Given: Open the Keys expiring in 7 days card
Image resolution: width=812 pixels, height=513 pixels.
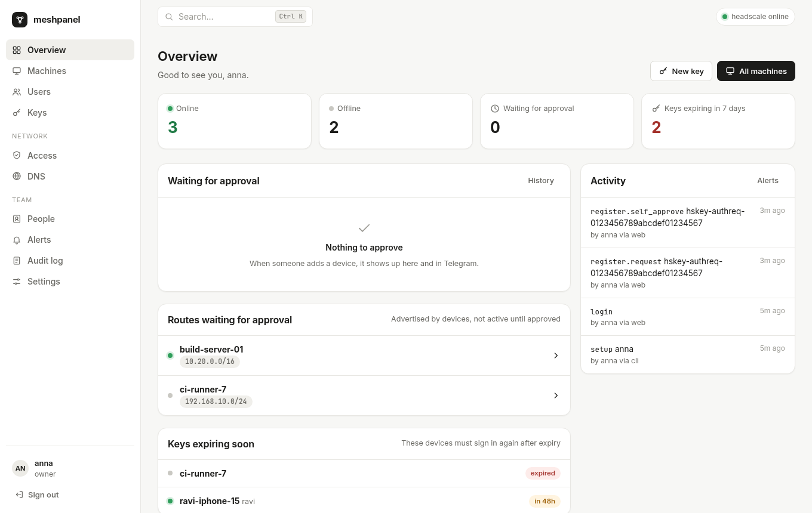Looking at the screenshot, I should [x=718, y=121].
